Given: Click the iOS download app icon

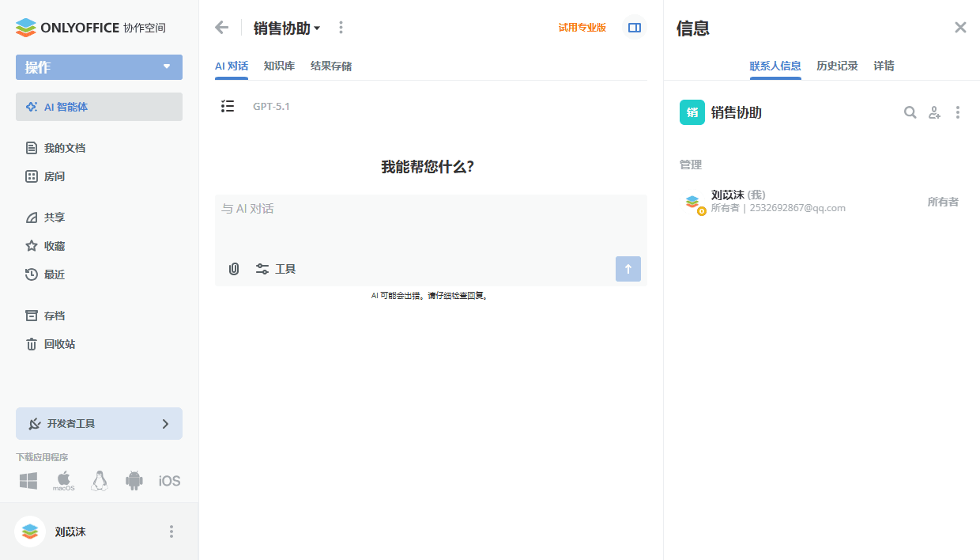Looking at the screenshot, I should 169,480.
